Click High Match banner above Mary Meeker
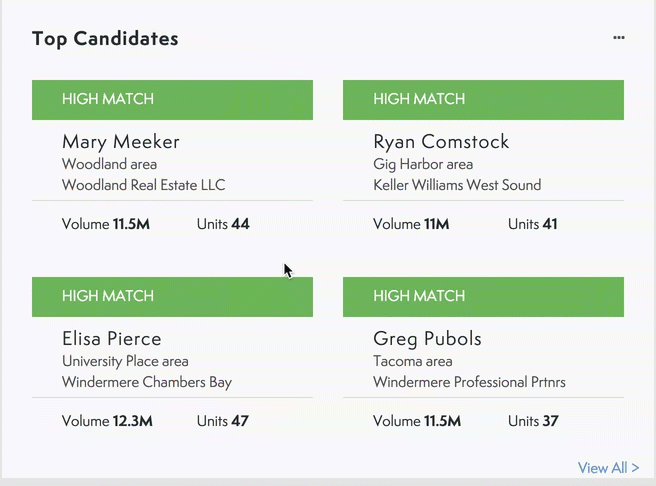Viewport: 656px width, 486px height. click(x=172, y=100)
